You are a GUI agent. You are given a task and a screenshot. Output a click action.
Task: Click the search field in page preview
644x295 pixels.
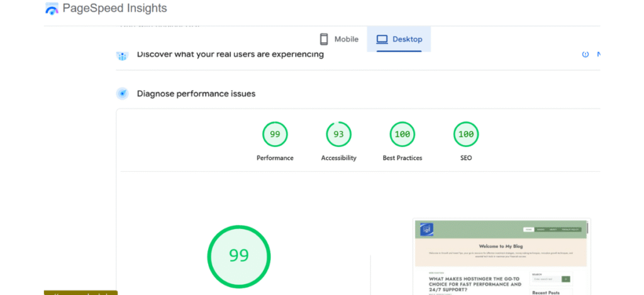point(547,279)
